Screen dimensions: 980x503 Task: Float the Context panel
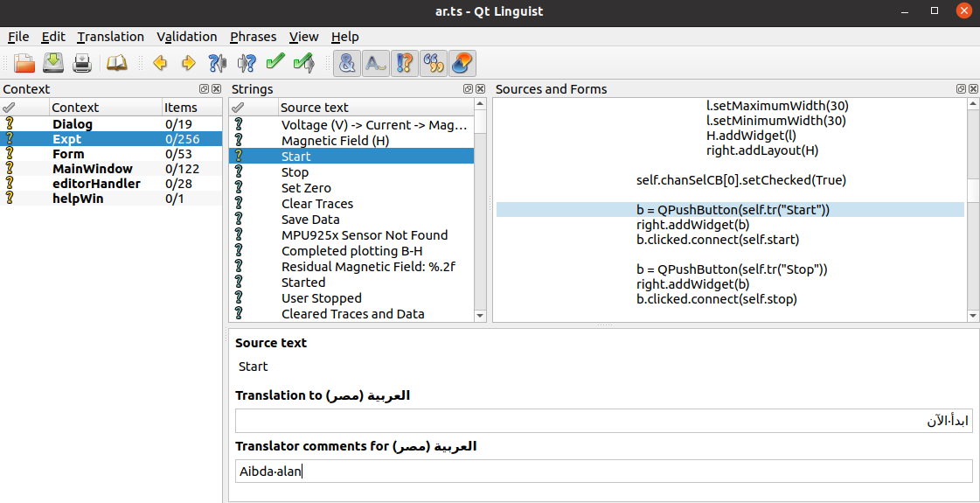click(205, 89)
